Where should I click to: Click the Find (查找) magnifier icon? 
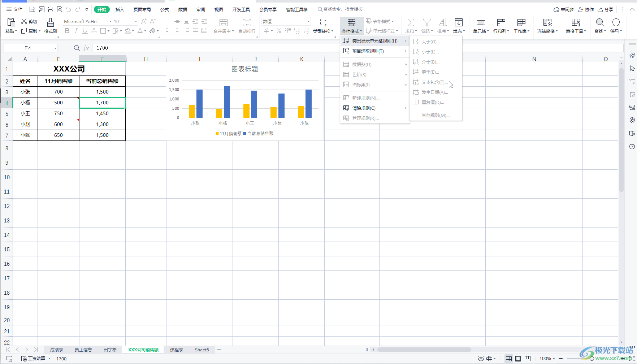pyautogui.click(x=600, y=23)
